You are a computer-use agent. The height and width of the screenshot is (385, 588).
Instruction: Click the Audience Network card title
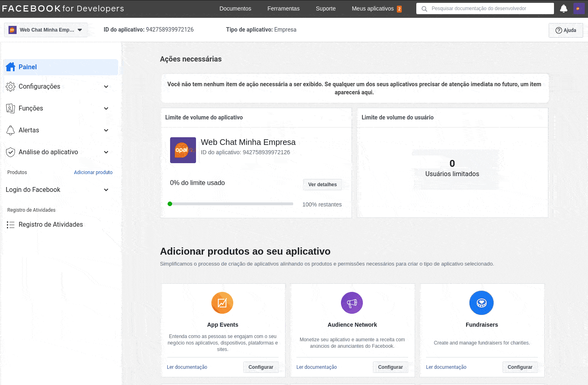(352, 325)
